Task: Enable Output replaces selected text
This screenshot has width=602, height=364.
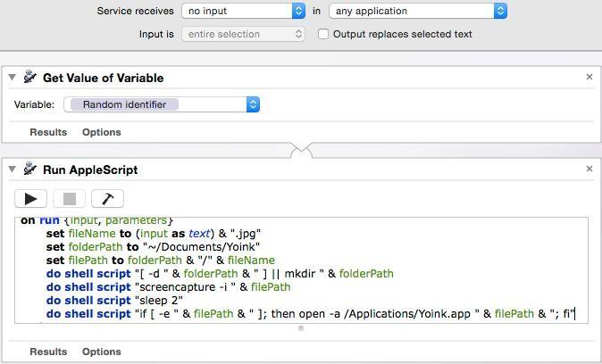Action: [x=323, y=34]
